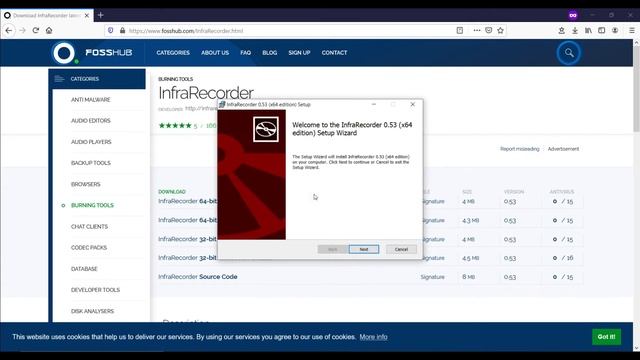Click the 4.5 MB size cell

point(471,258)
